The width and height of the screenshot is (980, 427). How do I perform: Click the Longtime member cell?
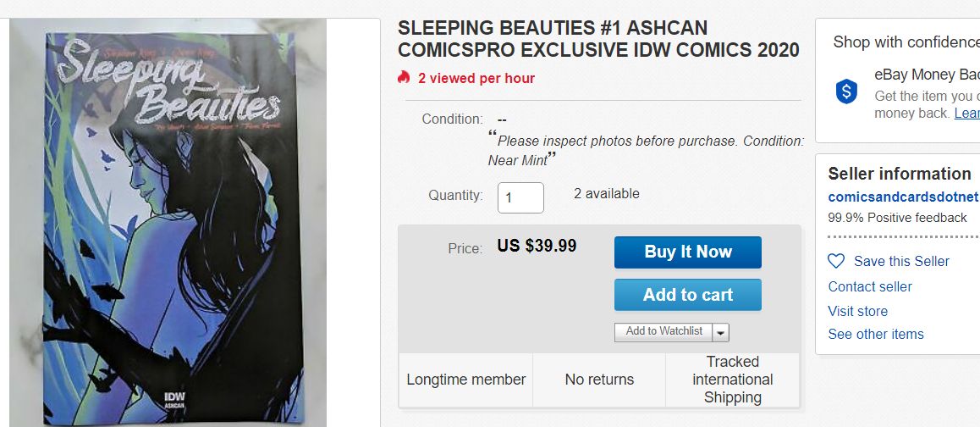coord(466,380)
